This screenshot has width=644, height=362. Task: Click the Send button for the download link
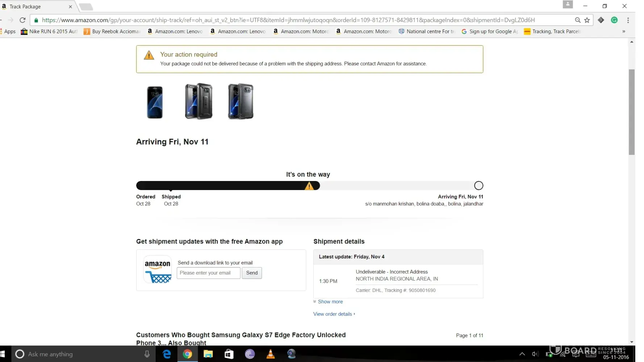click(x=252, y=273)
